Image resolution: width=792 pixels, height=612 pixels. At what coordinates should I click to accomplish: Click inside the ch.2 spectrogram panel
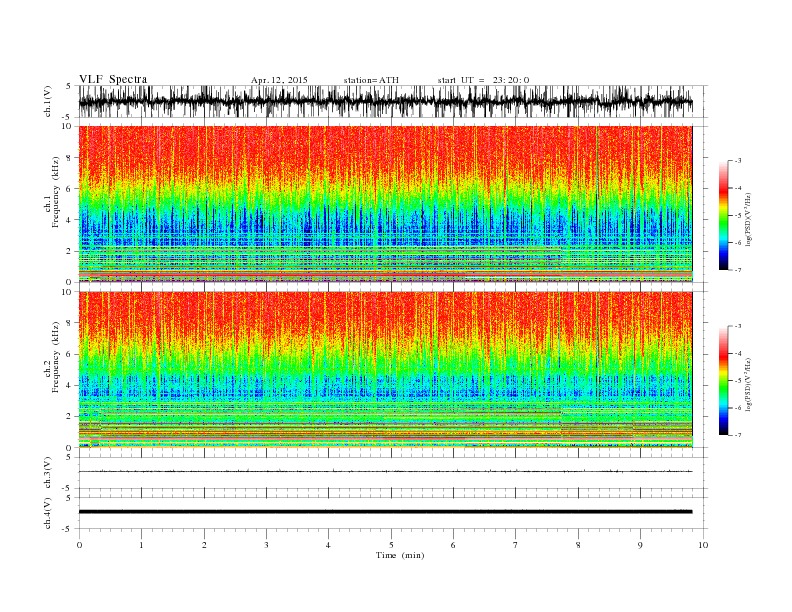coord(385,369)
